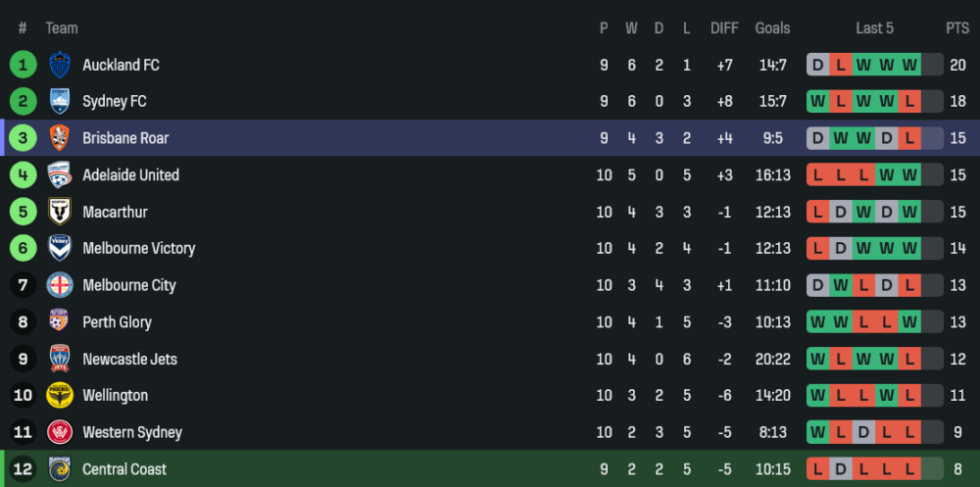Click the Last 5 column header
980x487 pixels.
(x=874, y=28)
